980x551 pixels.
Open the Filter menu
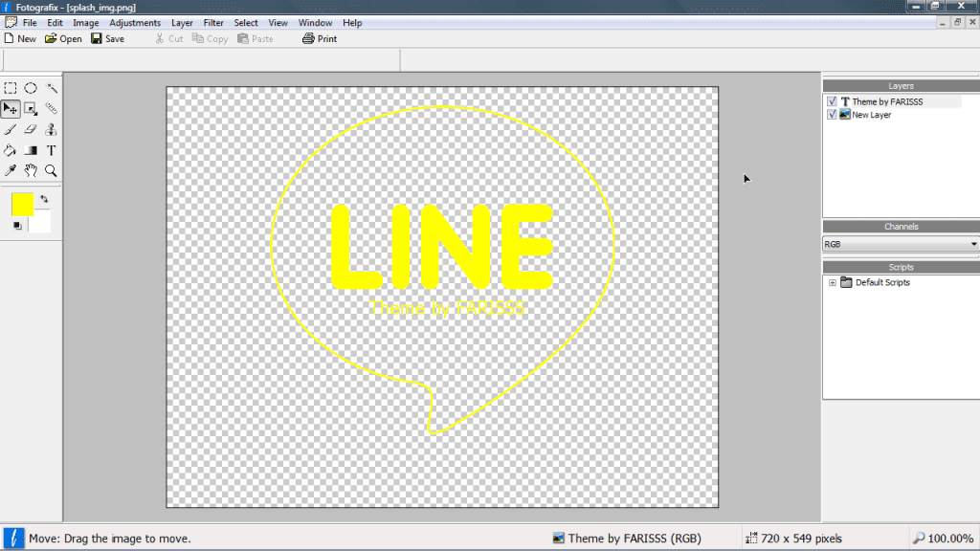click(x=213, y=23)
